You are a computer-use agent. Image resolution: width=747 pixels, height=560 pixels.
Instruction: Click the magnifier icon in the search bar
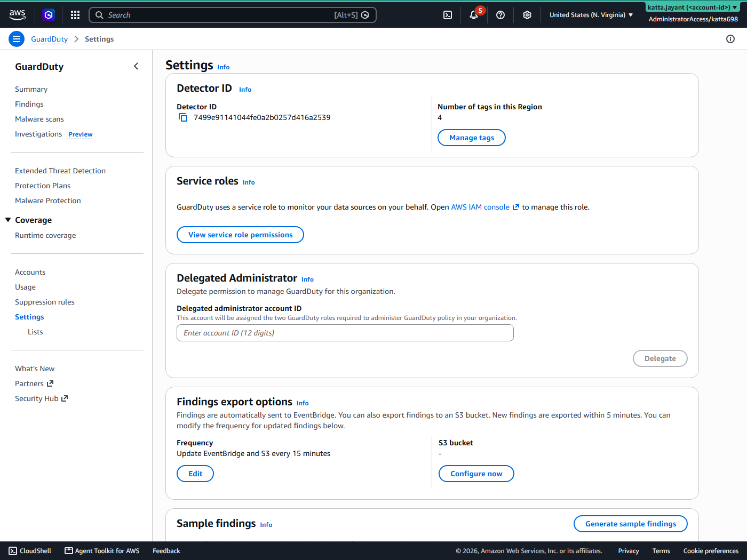click(99, 15)
